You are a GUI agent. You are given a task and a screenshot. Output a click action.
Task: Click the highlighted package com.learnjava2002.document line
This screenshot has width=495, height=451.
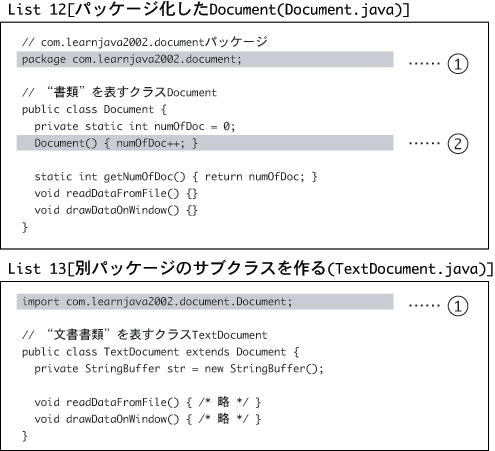(205, 59)
